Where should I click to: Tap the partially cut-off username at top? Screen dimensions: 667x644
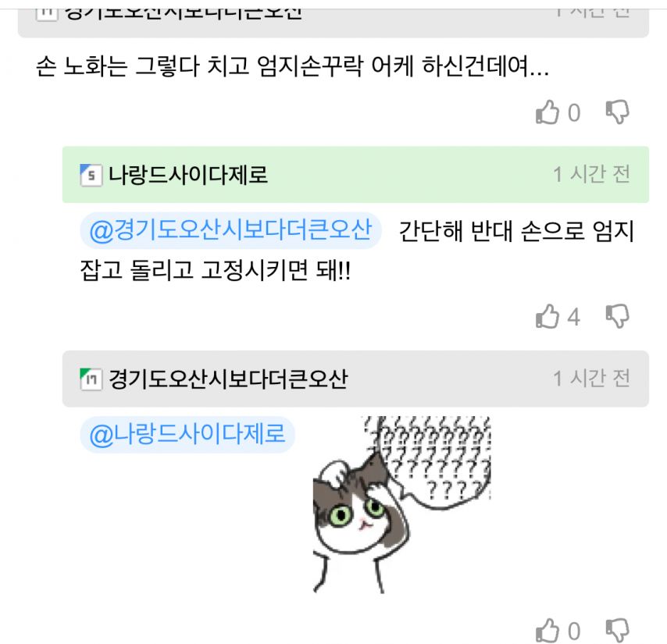point(183,12)
